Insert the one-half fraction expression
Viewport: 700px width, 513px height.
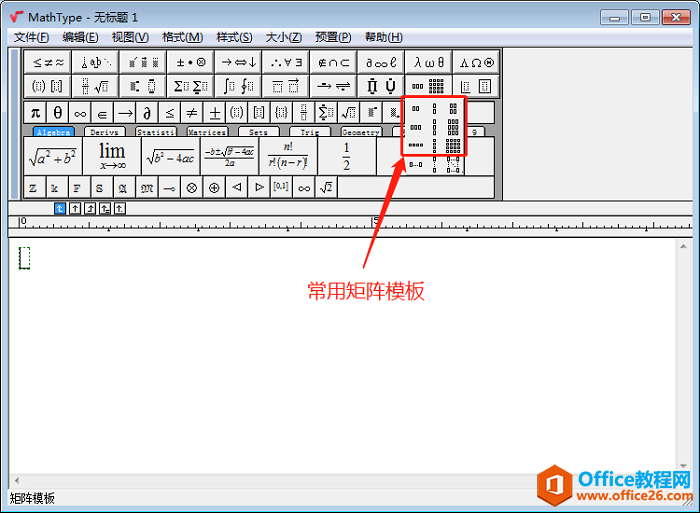coord(347,156)
